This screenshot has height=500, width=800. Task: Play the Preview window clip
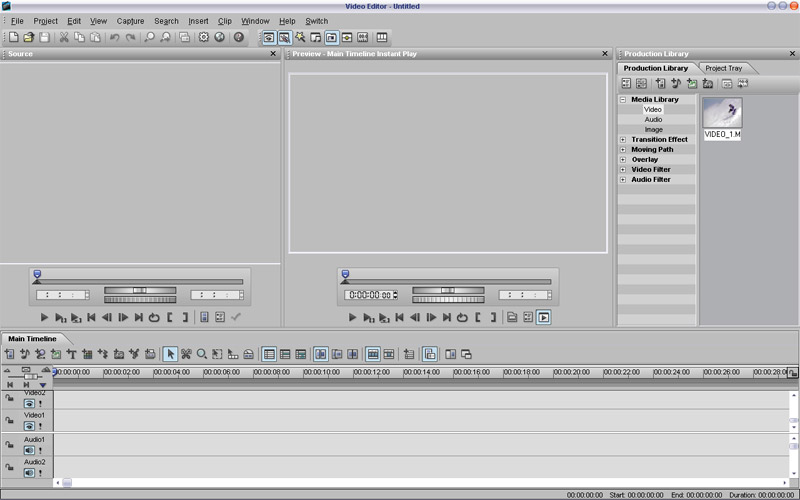353,317
